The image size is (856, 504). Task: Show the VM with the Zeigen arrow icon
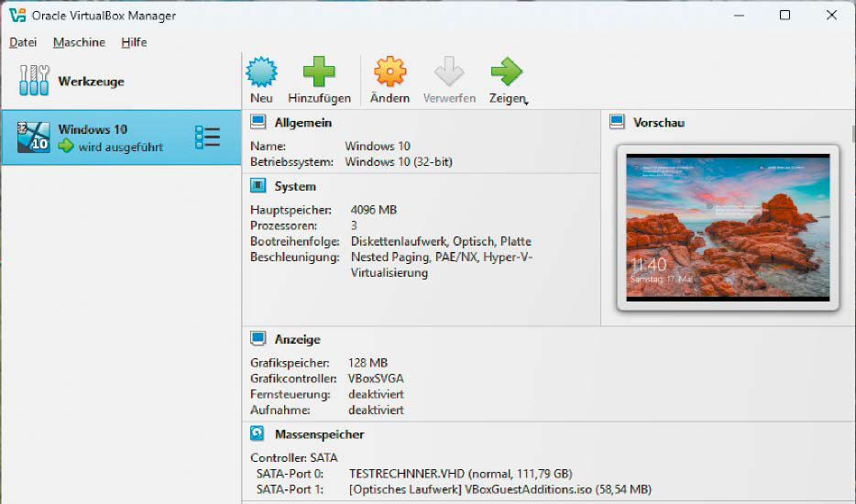(x=507, y=71)
